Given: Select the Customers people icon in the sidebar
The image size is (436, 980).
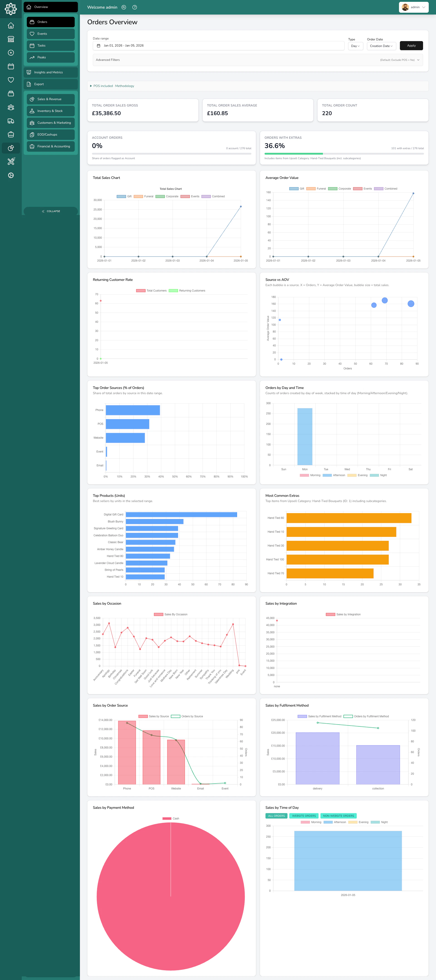Looking at the screenshot, I should tap(11, 107).
